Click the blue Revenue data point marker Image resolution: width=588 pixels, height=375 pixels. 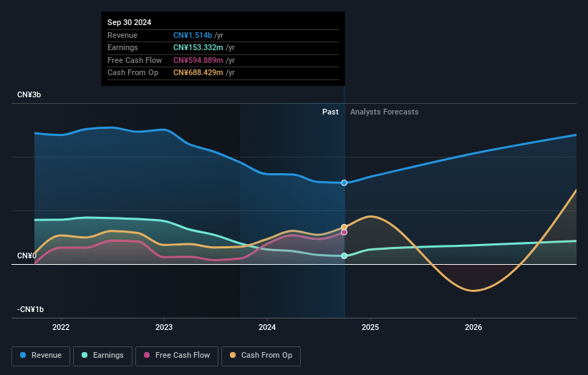coord(344,183)
